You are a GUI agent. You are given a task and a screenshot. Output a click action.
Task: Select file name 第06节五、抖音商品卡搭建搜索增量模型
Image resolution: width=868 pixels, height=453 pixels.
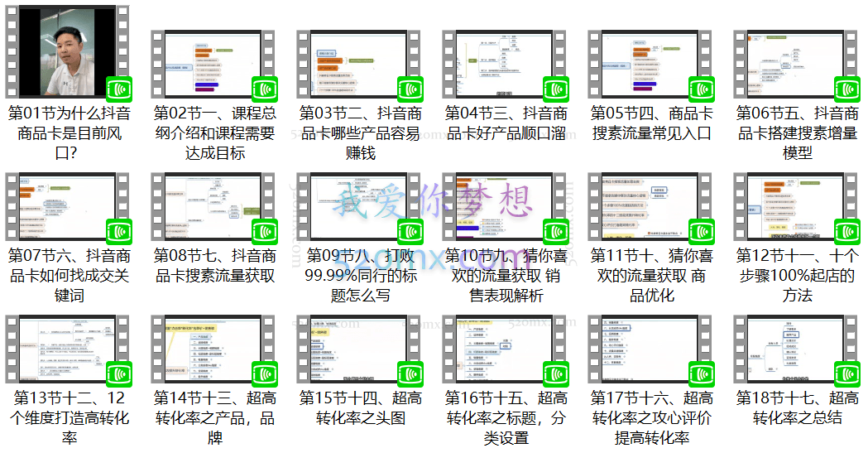click(x=797, y=133)
